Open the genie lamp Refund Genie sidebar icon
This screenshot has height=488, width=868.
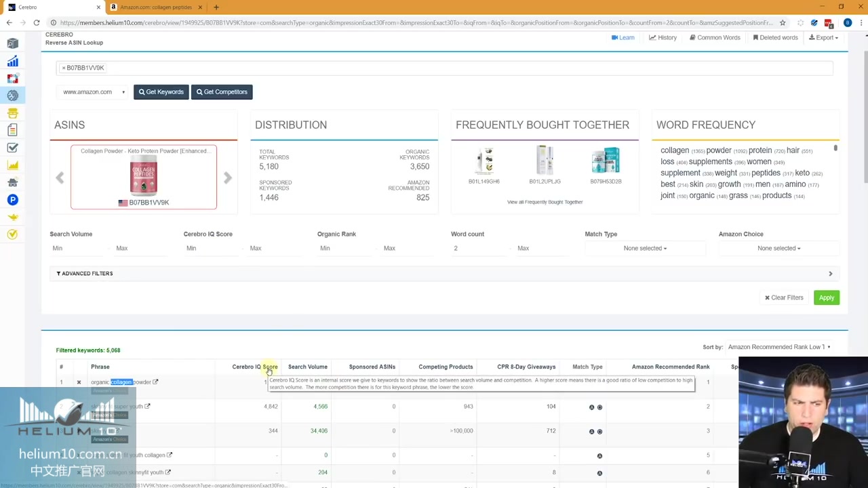[12, 217]
